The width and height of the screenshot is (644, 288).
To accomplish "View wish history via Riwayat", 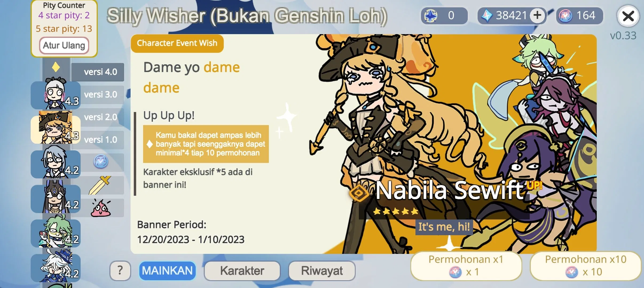I will (x=322, y=271).
